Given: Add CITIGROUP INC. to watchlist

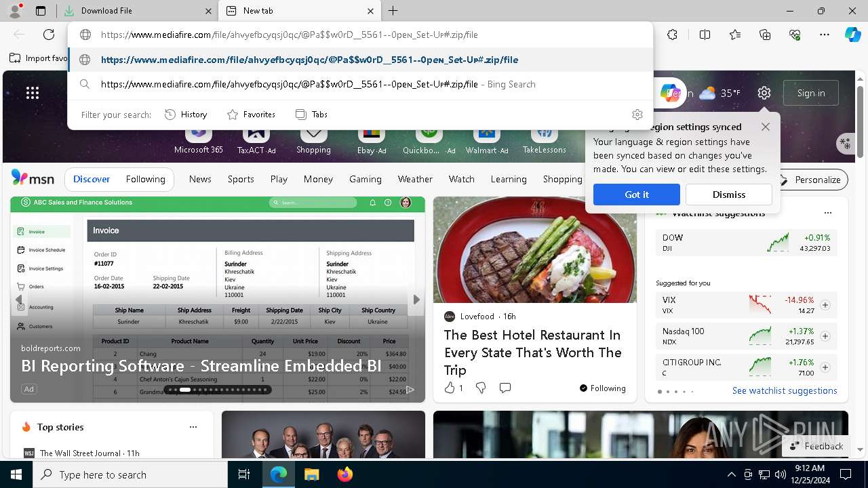Looking at the screenshot, I should click(825, 367).
